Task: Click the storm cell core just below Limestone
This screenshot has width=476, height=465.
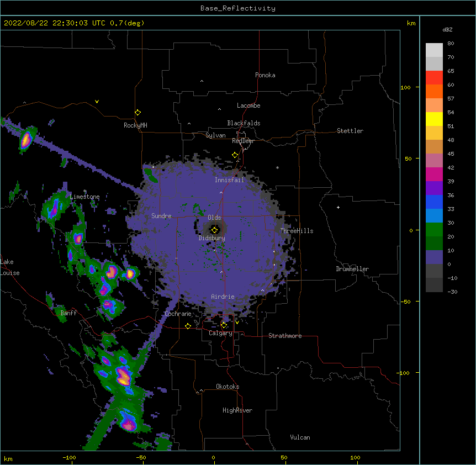Action: (54, 208)
